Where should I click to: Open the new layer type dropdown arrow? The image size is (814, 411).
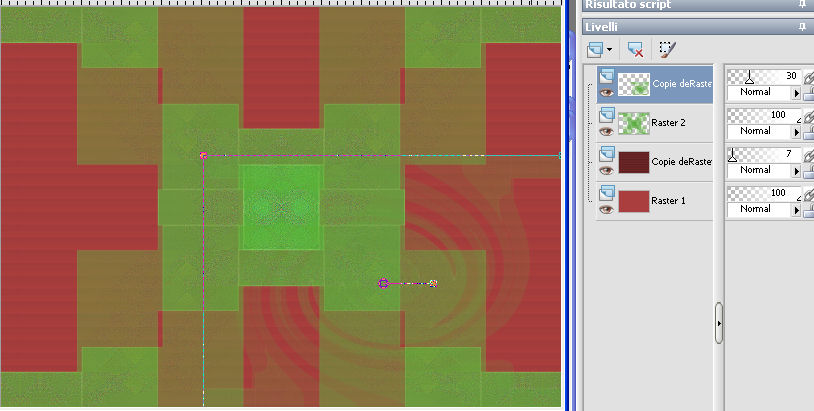pos(609,50)
